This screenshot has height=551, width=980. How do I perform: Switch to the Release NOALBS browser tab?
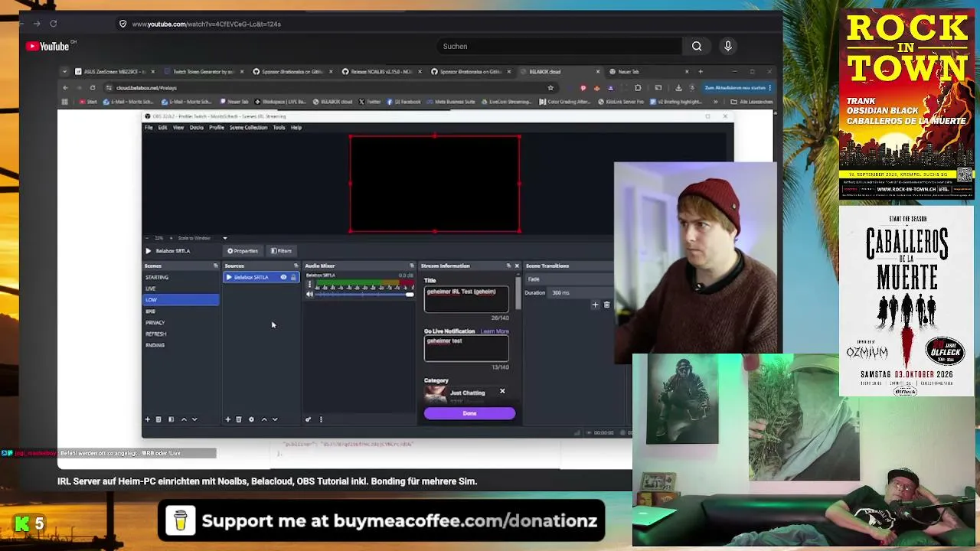381,72
